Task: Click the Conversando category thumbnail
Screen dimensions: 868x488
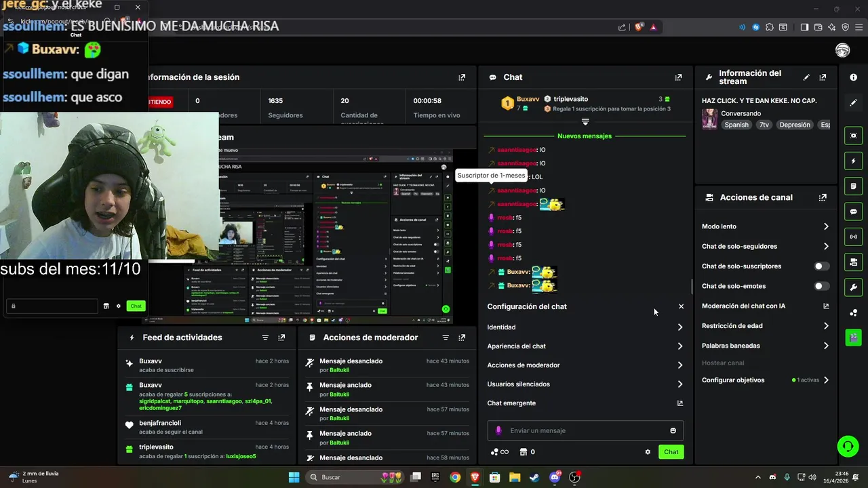Action: (709, 119)
